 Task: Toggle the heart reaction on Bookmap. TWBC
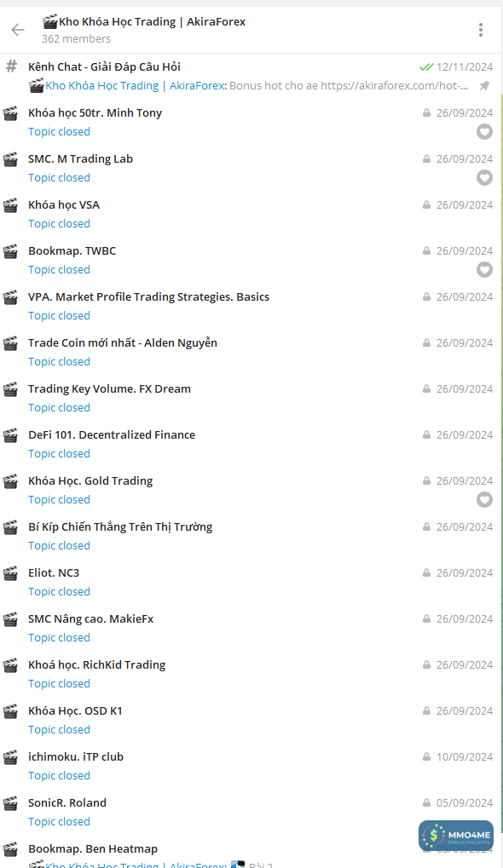pos(484,270)
